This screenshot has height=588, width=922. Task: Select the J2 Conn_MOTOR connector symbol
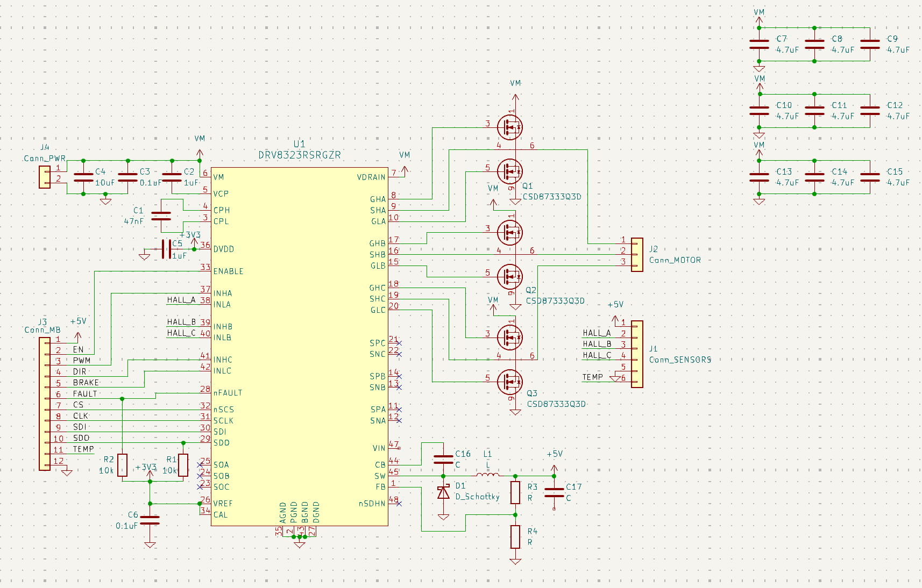[637, 255]
